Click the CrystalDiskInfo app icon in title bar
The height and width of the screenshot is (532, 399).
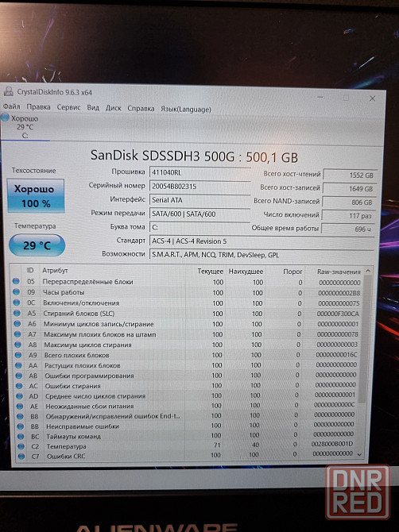click(8, 91)
